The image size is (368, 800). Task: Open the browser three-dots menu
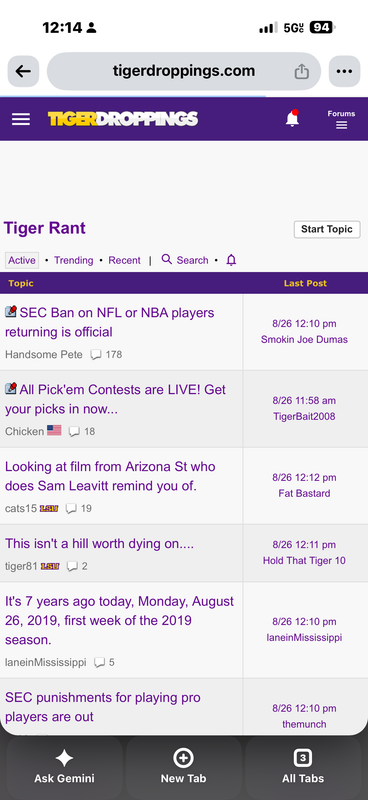(x=345, y=71)
